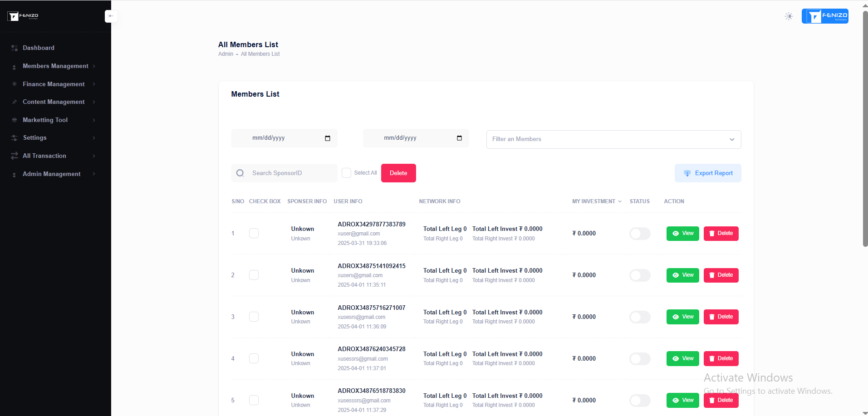Toggle status switch for xusesrs@gmail.com
The height and width of the screenshot is (416, 868).
pyautogui.click(x=640, y=317)
